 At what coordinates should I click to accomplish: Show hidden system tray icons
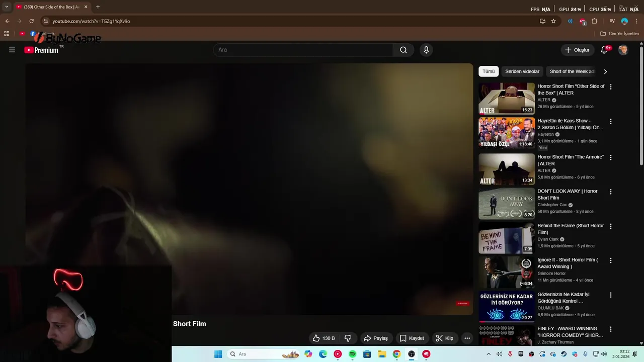pos(488,354)
